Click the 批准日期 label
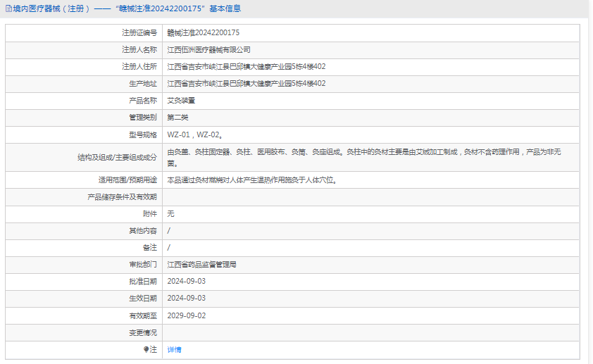 [x=143, y=281]
